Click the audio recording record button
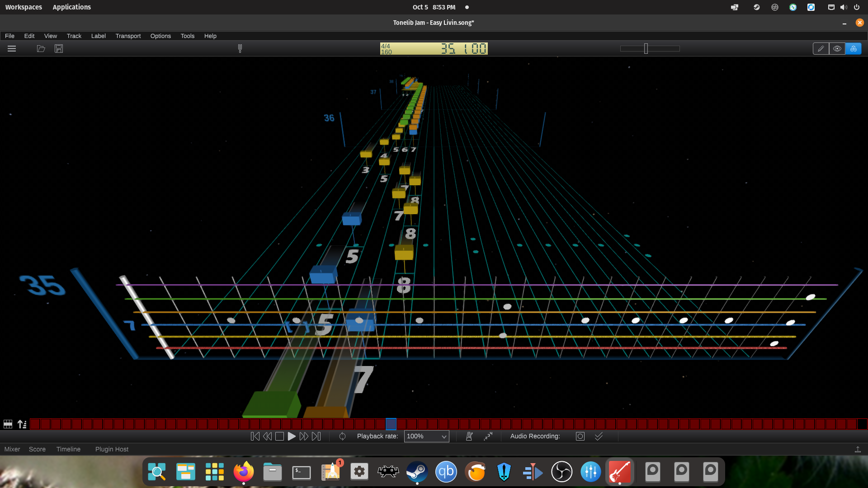The height and width of the screenshot is (488, 868). [x=580, y=436]
